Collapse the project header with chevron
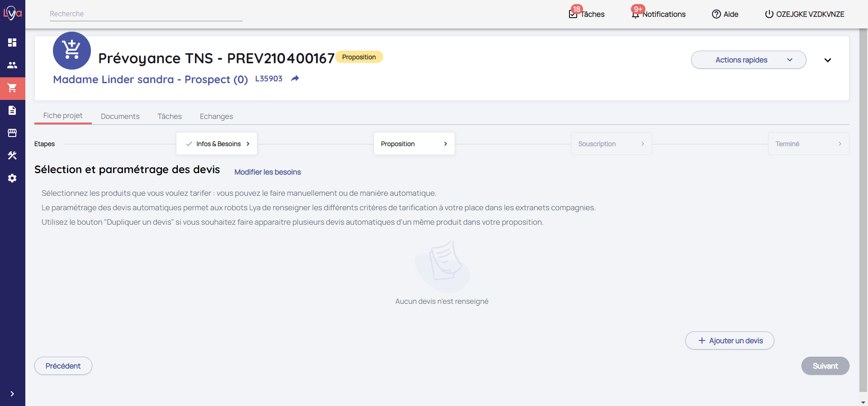Image resolution: width=868 pixels, height=406 pixels. pyautogui.click(x=827, y=60)
